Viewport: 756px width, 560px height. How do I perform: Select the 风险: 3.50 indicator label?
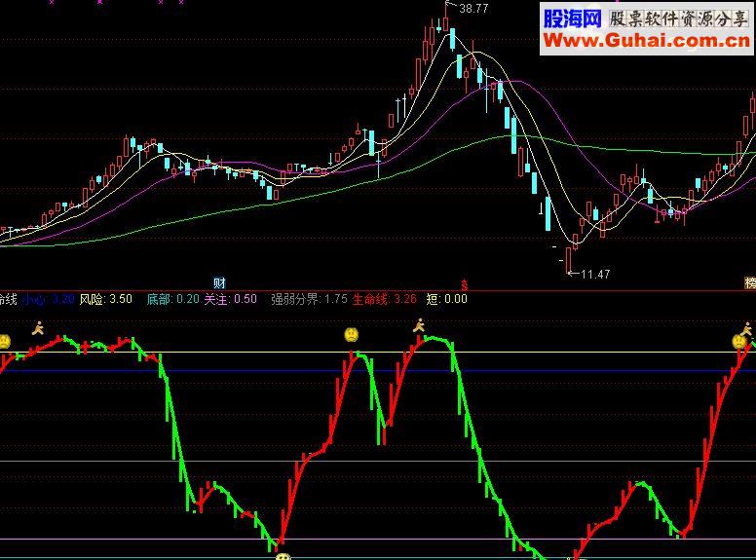point(105,299)
